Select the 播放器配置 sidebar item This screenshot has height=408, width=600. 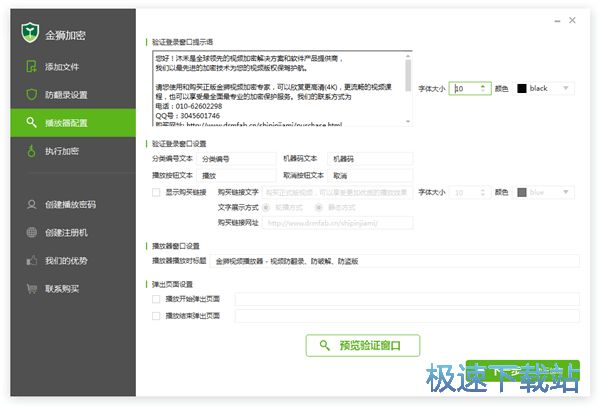pos(73,122)
